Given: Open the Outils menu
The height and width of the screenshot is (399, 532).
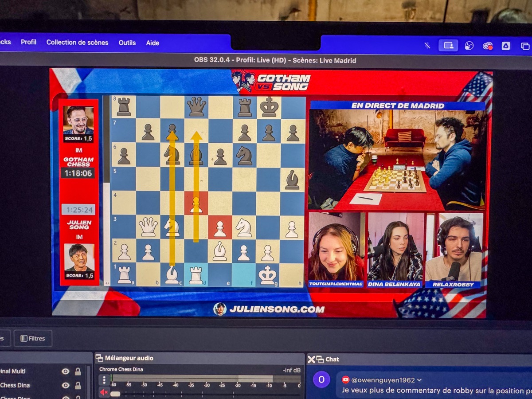Looking at the screenshot, I should click(x=127, y=43).
